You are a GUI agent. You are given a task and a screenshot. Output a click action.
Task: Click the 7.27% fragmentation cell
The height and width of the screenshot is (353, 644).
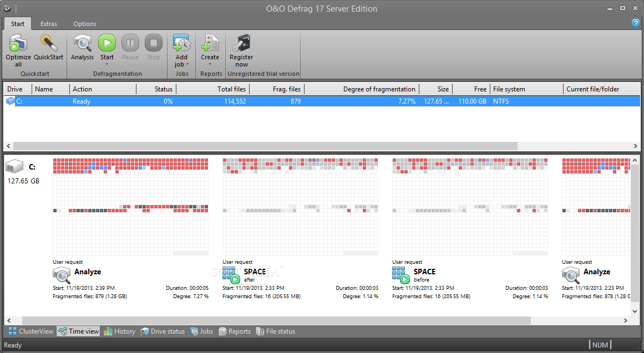407,101
